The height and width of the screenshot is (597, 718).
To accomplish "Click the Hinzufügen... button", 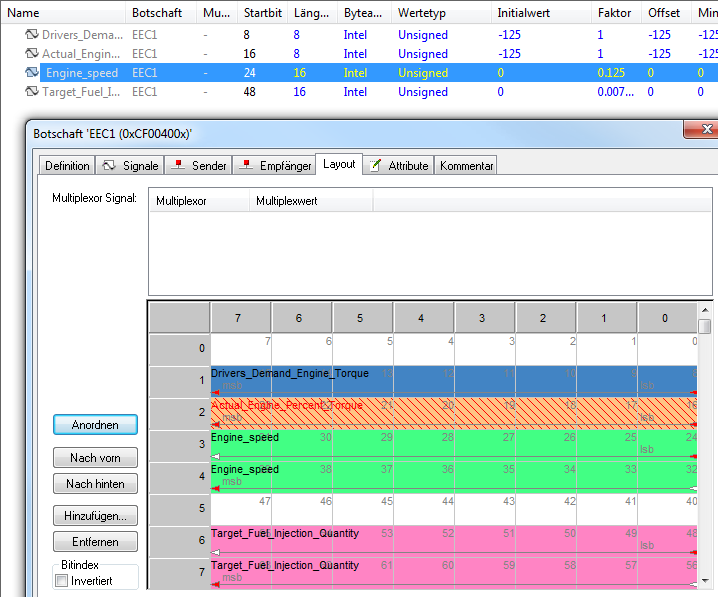I will pyautogui.click(x=96, y=516).
